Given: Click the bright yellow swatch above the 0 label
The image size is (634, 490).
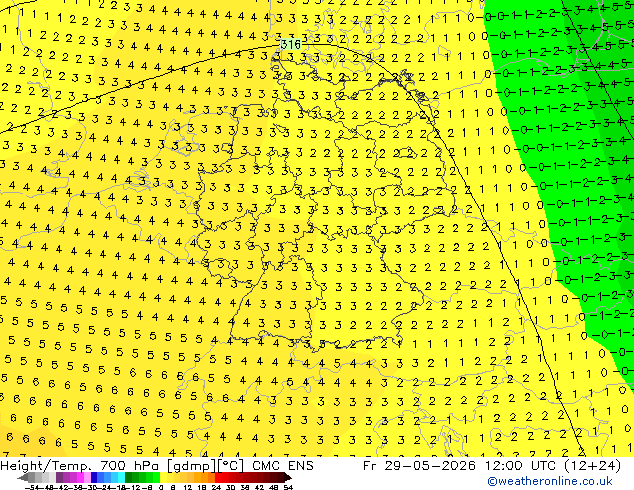Looking at the screenshot, I should point(163,477).
